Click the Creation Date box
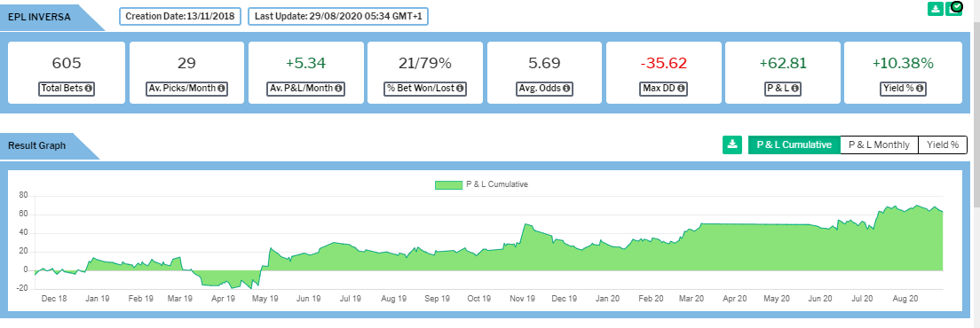The image size is (980, 328). (x=180, y=16)
